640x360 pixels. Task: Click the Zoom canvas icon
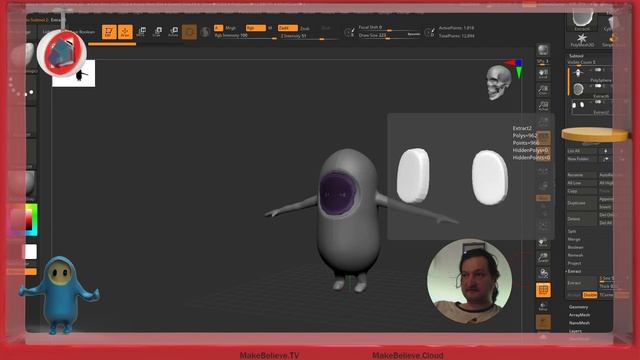point(543,90)
